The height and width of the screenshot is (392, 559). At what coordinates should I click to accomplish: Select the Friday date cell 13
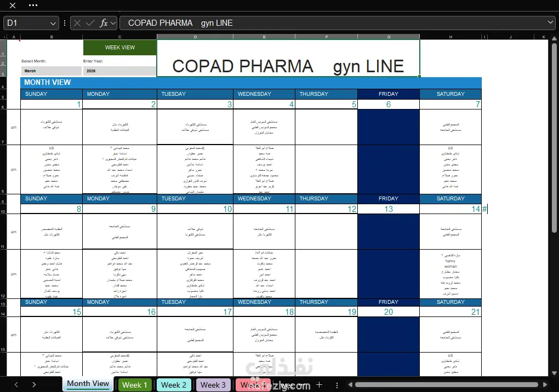[x=389, y=209]
